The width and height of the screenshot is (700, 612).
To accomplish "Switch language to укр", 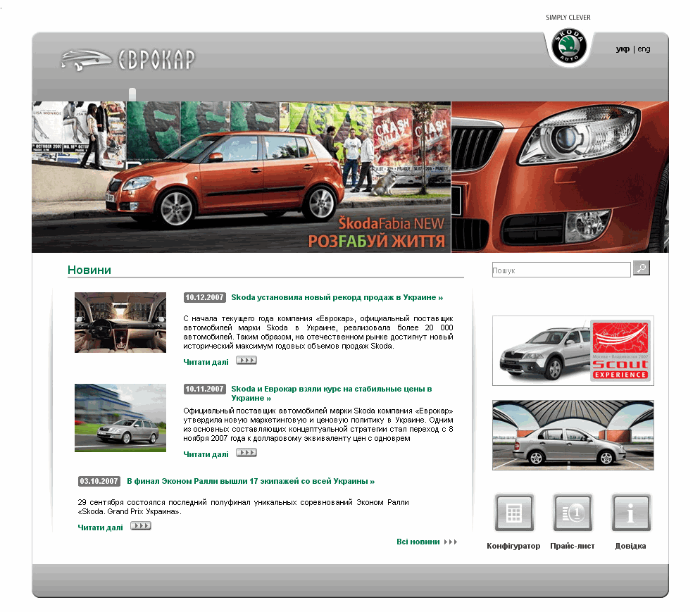I will (623, 49).
